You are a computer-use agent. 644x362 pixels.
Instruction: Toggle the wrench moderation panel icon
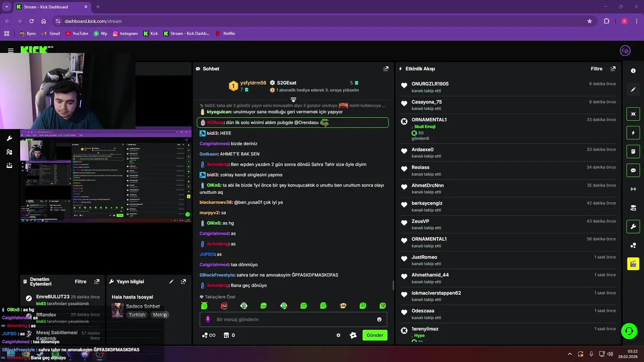click(x=633, y=226)
